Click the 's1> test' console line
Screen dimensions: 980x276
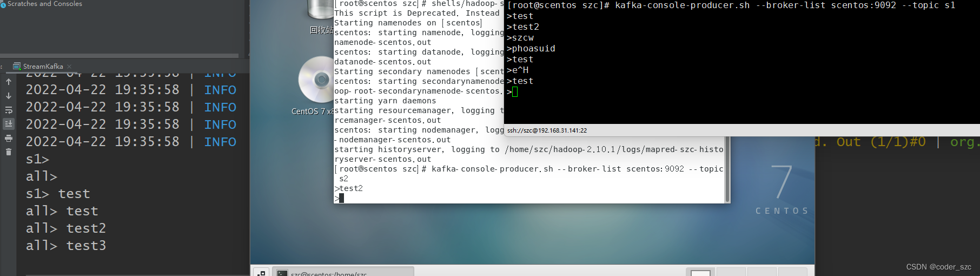(x=58, y=194)
